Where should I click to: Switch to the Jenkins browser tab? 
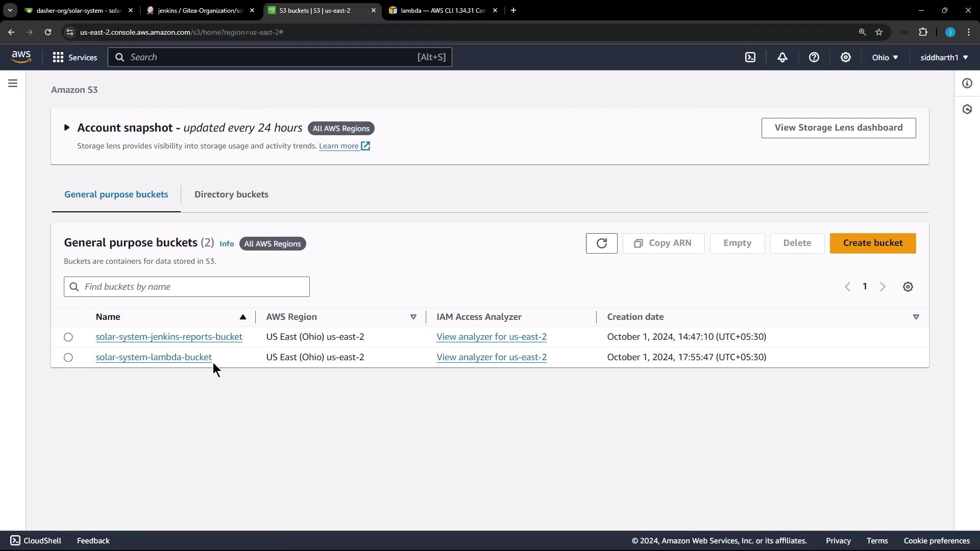coord(200,10)
